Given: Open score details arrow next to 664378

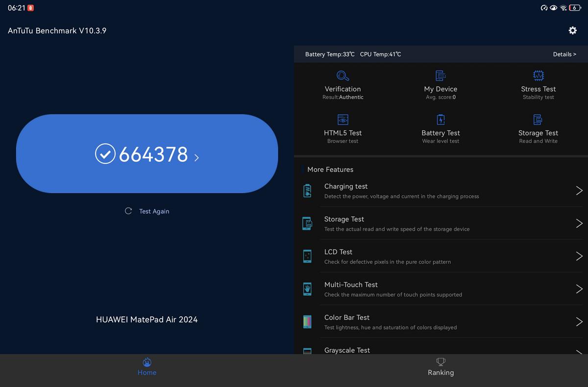Looking at the screenshot, I should coord(196,158).
